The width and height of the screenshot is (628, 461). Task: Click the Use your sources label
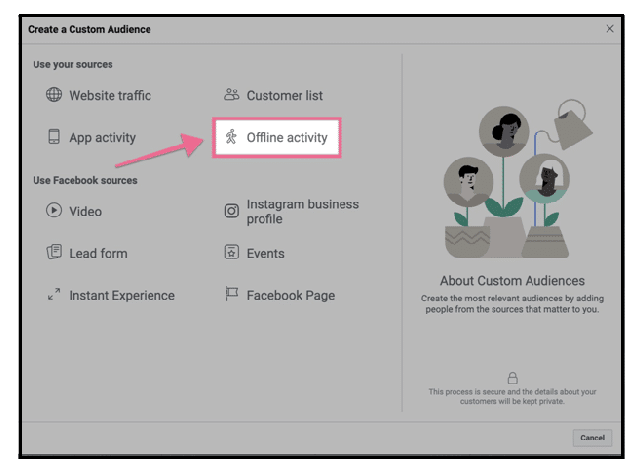click(x=73, y=64)
